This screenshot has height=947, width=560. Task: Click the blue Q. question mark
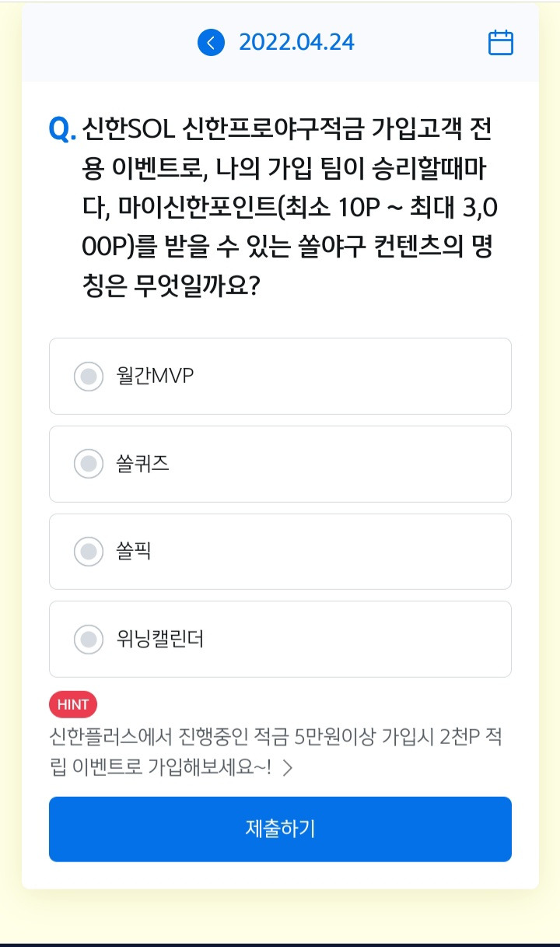pos(61,129)
